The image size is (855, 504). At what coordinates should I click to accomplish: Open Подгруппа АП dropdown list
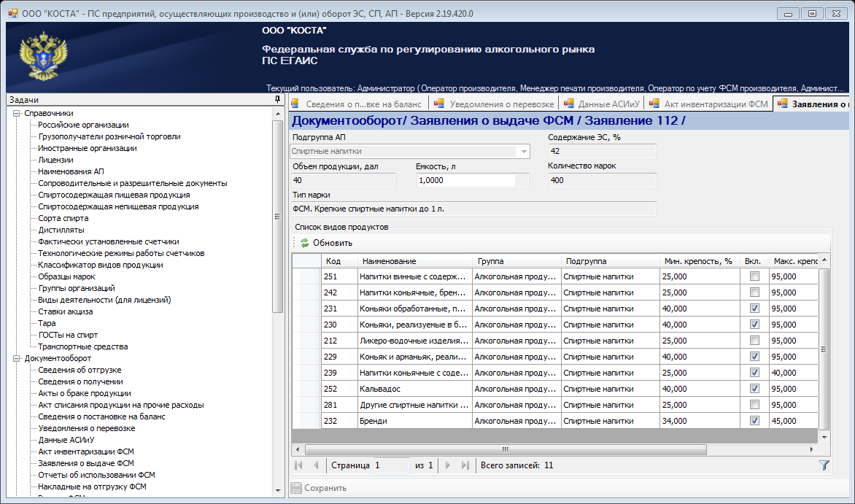524,151
